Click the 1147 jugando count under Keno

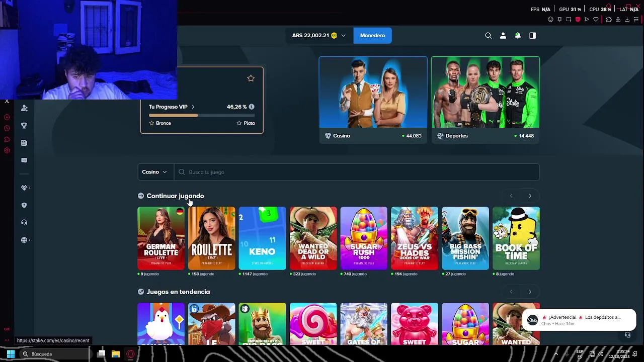[254, 274]
